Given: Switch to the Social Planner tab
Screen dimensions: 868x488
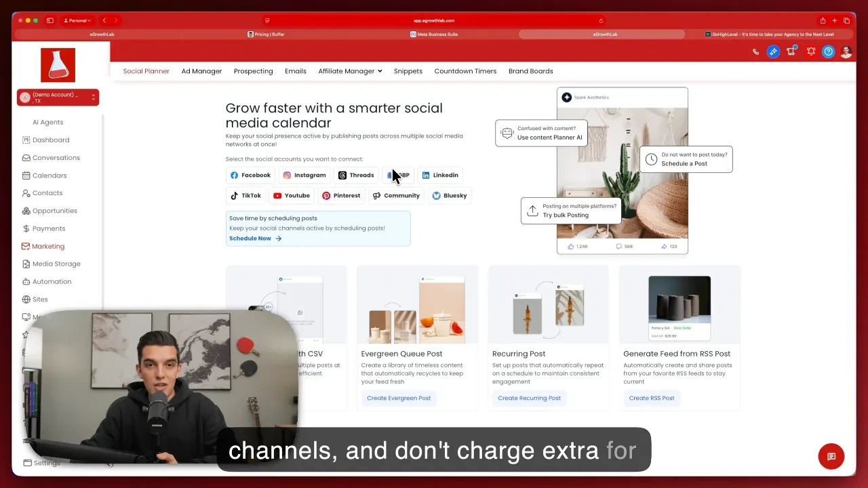Looking at the screenshot, I should [146, 71].
